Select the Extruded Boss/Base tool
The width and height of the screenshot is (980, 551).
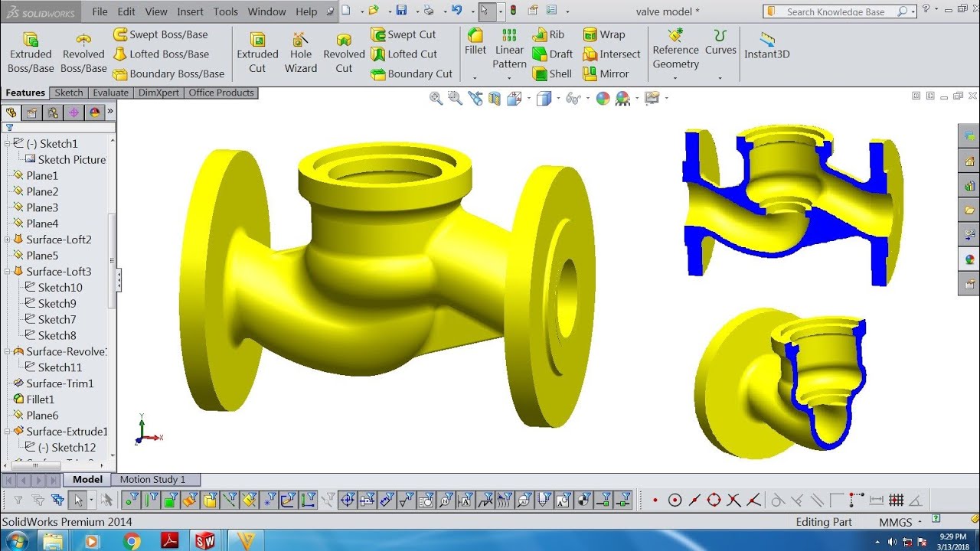click(x=31, y=53)
